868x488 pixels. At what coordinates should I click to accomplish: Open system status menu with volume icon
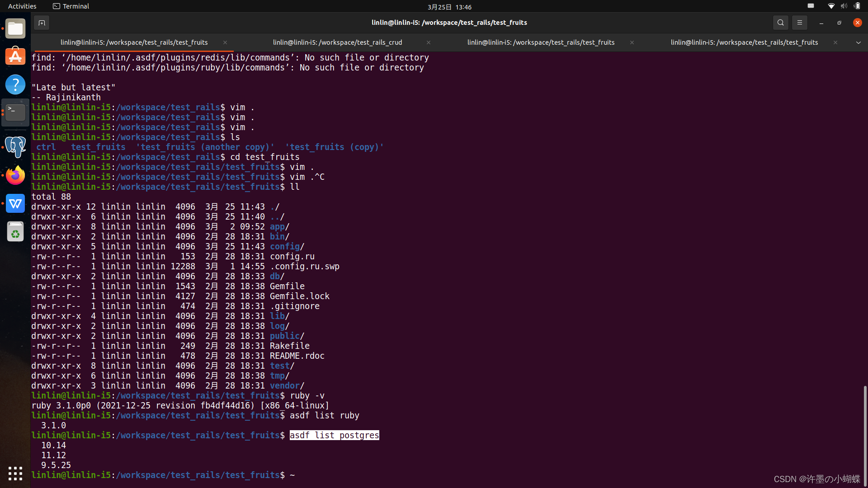[844, 6]
